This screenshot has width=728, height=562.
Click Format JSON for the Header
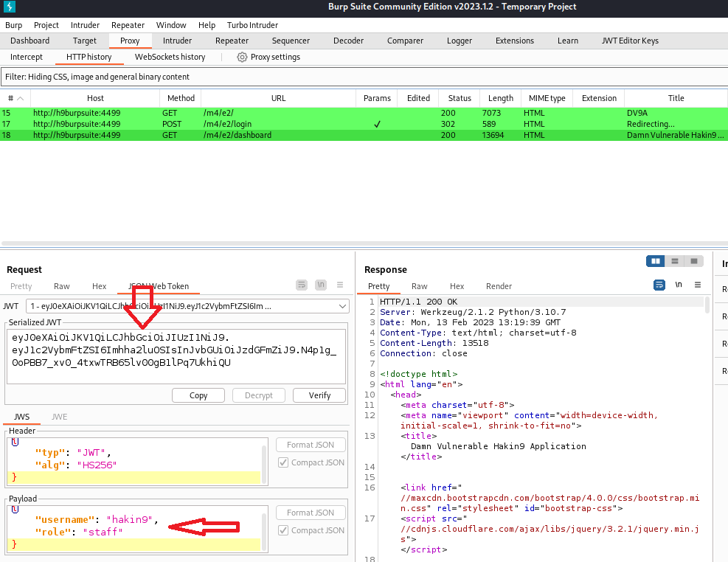[x=311, y=445]
